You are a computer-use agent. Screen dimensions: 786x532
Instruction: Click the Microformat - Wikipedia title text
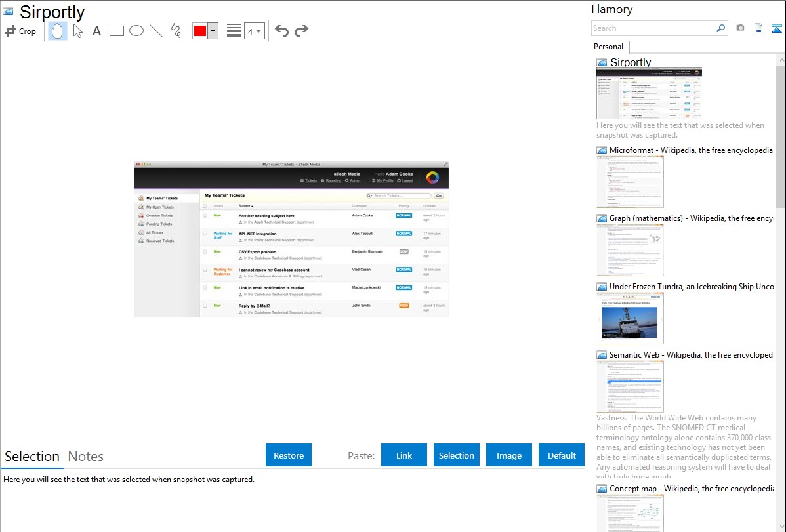(x=691, y=150)
